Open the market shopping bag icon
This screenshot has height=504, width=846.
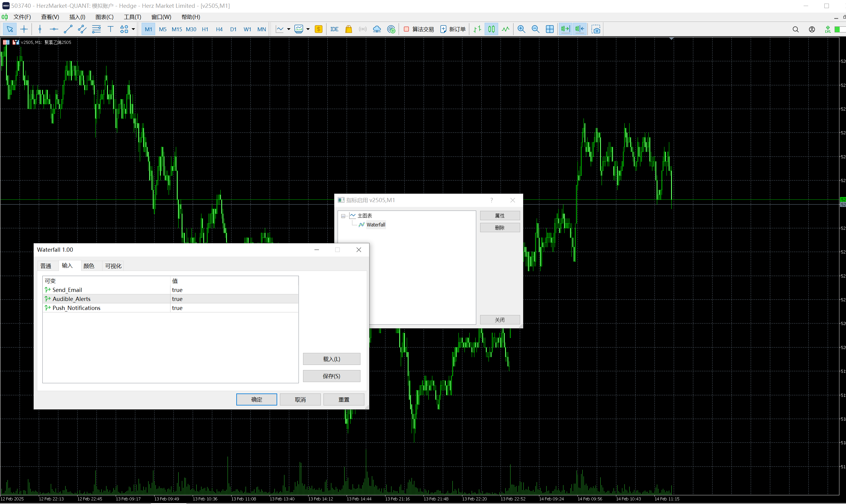348,29
